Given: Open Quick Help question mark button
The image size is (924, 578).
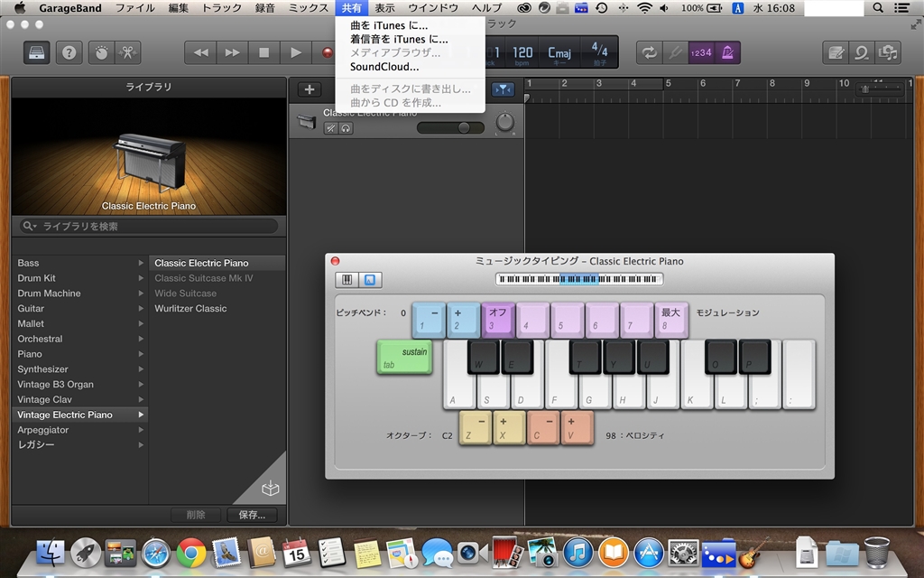Looking at the screenshot, I should [x=69, y=52].
